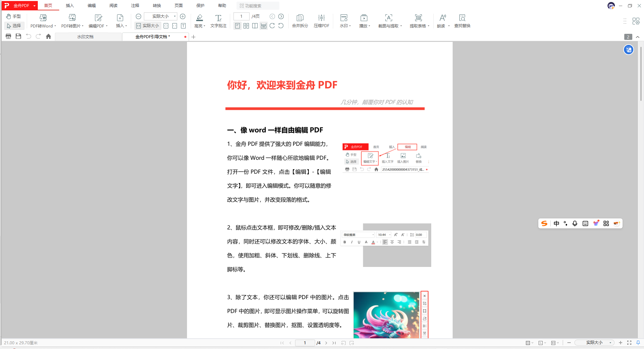Choose the fit visible text icon
Image resolution: width=644 pixels, height=349 pixels.
tap(183, 26)
